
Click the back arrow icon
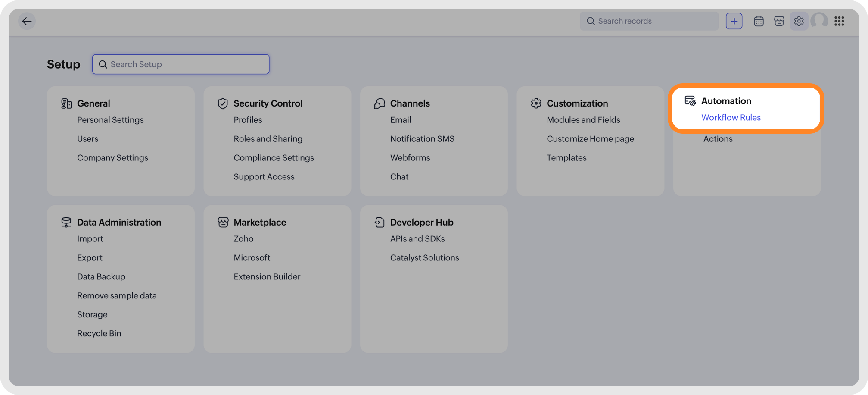(x=27, y=21)
